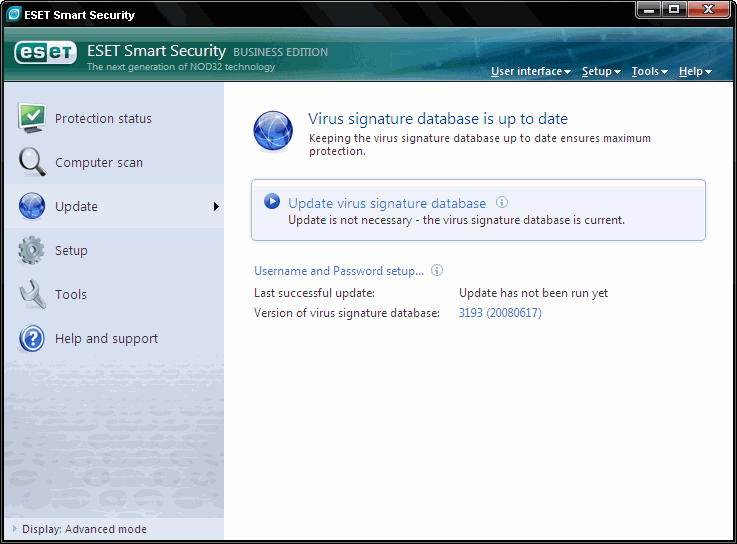737x544 pixels.
Task: Select Tools label in sidebar
Action: tap(71, 295)
